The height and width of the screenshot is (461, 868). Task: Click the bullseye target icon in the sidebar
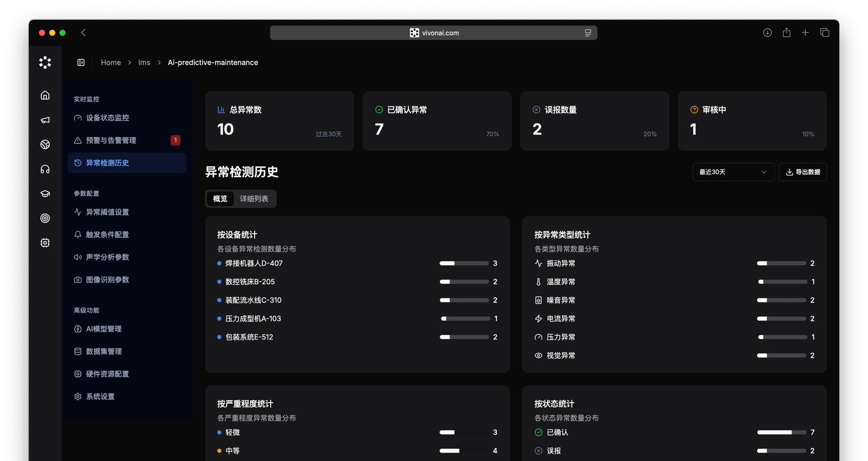pos(45,218)
